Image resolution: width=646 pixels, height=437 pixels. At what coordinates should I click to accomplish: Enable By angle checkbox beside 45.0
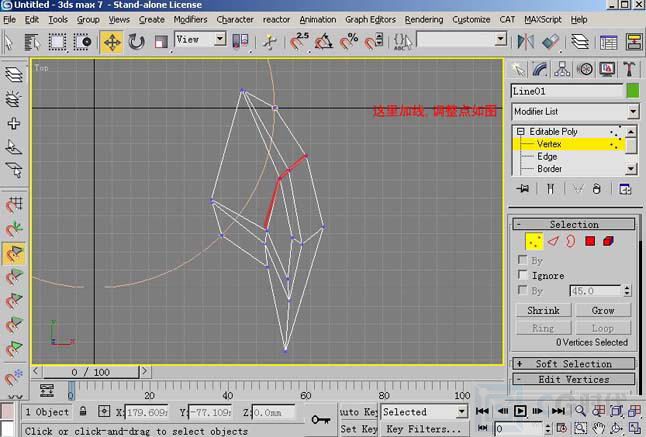[x=522, y=290]
